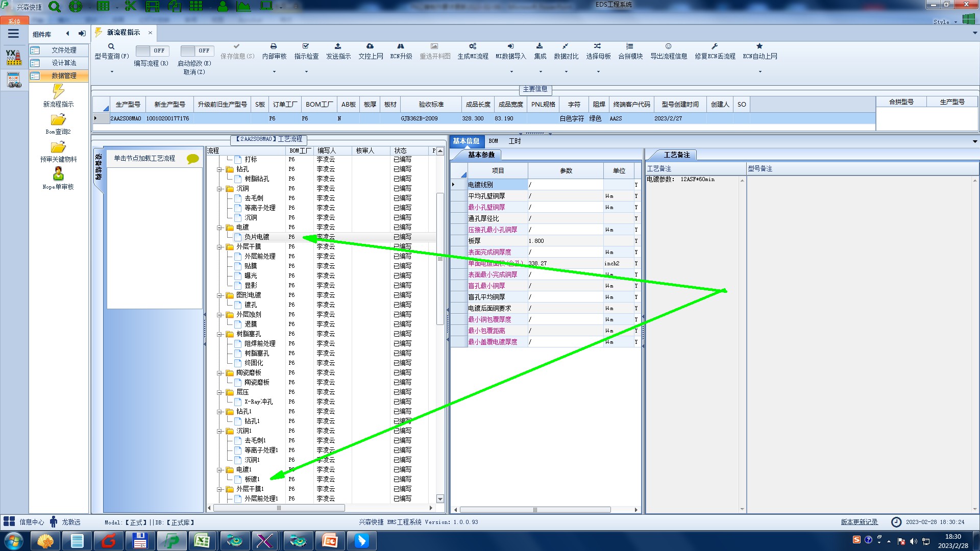This screenshot has width=980, height=551.
Task: Click the 型号查询 search icon
Action: [x=111, y=46]
